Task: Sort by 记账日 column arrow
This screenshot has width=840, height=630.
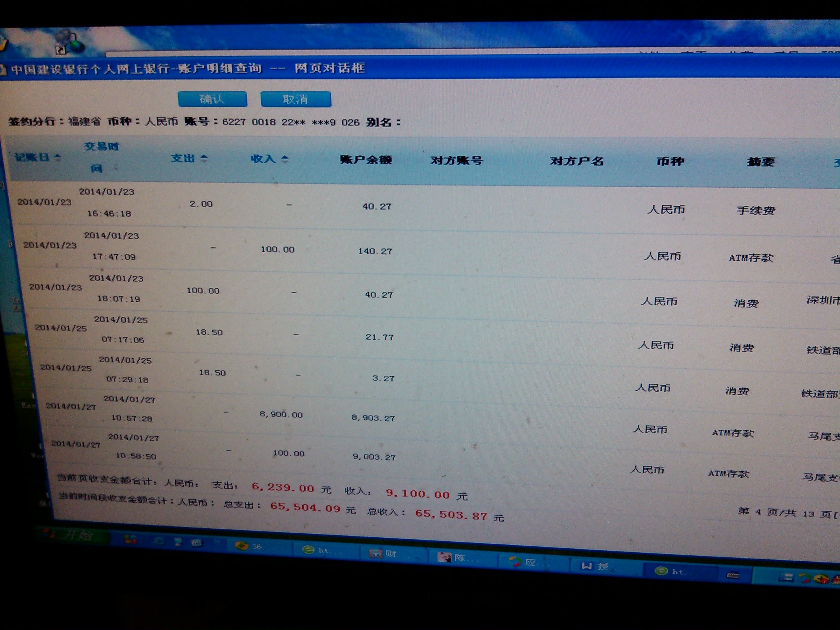Action: [58, 157]
